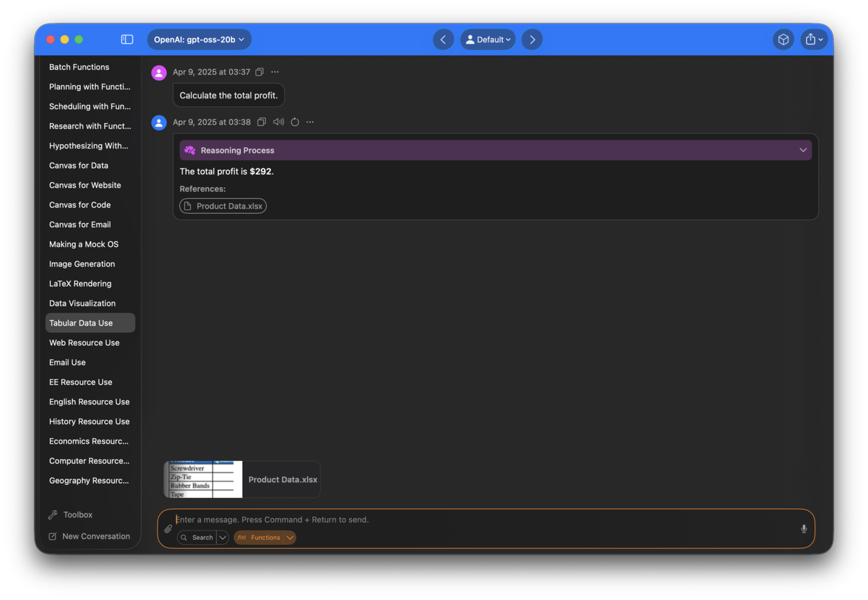Open the OpenAI: gpt-oss-20b model dropdown
This screenshot has width=868, height=600.
[x=199, y=39]
